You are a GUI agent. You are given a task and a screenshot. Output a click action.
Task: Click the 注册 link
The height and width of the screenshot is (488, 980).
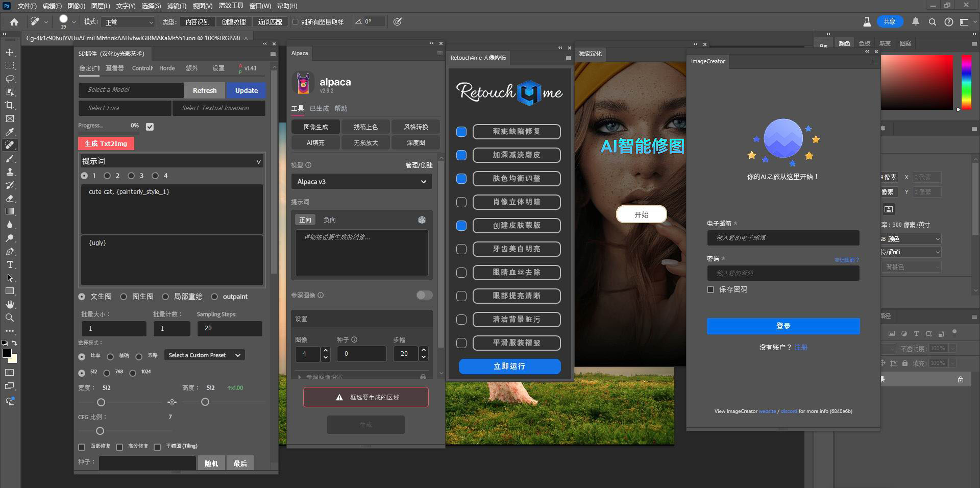click(x=801, y=347)
